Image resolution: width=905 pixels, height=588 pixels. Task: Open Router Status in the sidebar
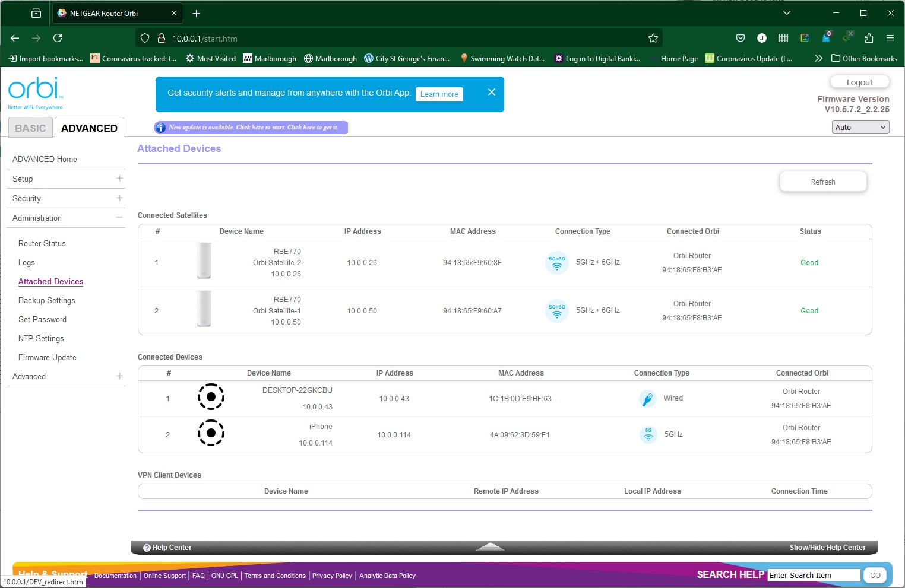coord(42,244)
